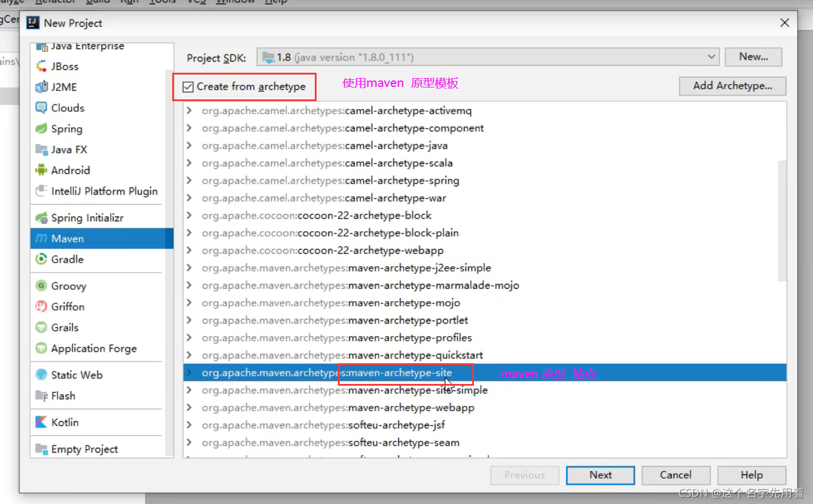
Task: Select the J2ME icon in sidebar
Action: pos(41,87)
